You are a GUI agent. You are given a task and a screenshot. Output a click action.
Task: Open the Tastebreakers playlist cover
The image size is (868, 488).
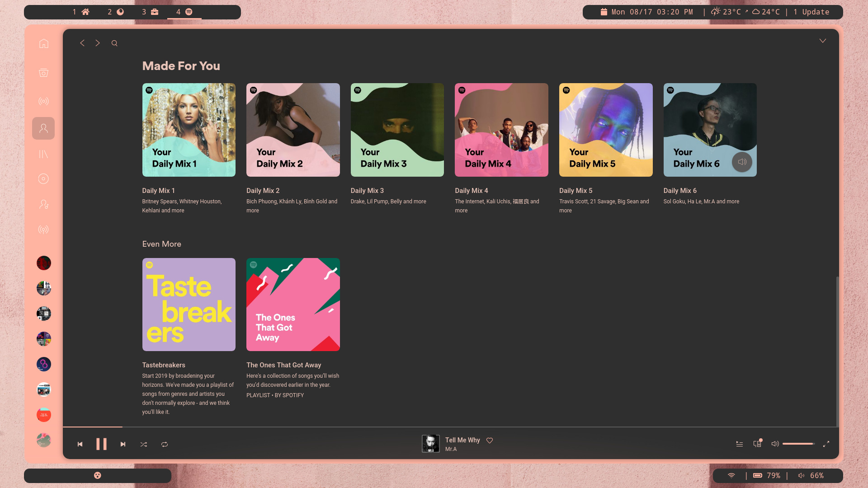[x=189, y=305]
